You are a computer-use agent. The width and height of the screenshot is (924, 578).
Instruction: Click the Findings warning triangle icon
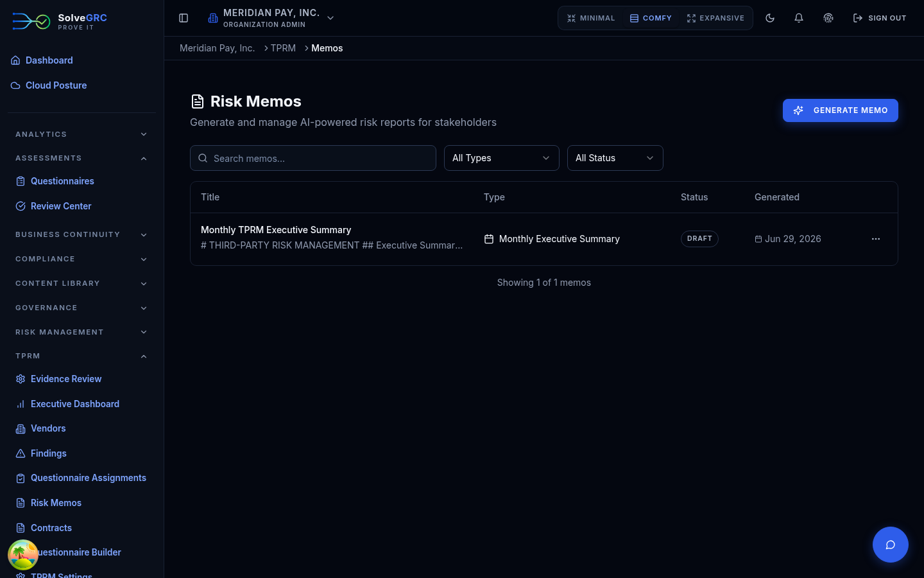[21, 453]
